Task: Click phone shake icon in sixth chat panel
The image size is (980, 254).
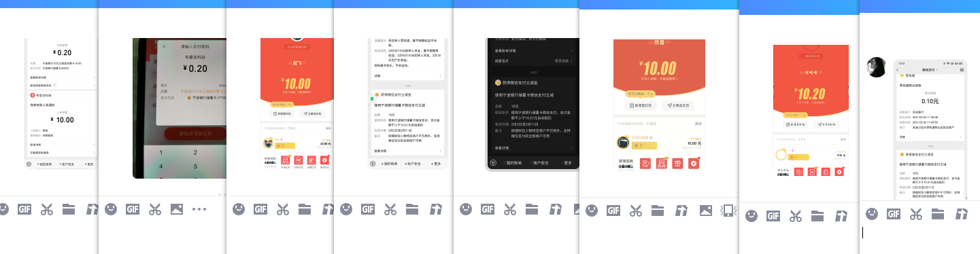Action: 728,210
